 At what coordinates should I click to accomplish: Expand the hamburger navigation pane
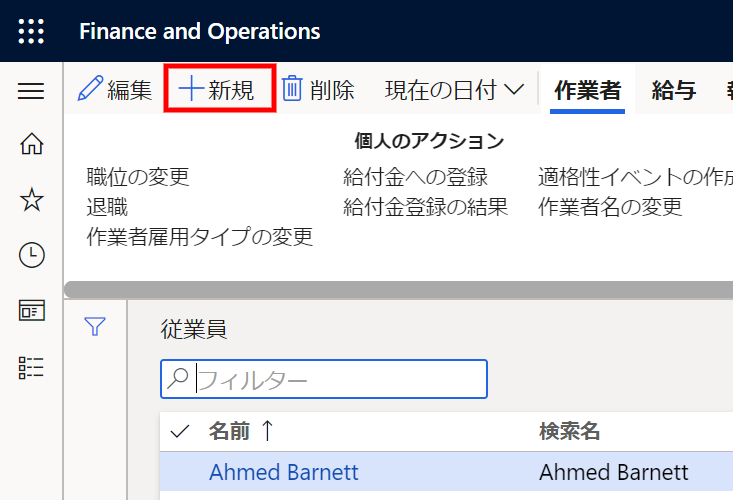point(31,91)
